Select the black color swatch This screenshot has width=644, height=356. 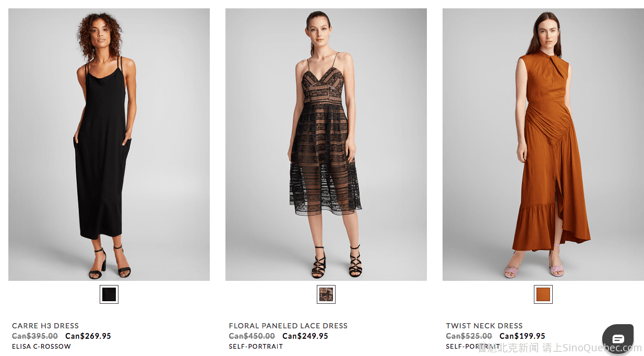tap(109, 294)
